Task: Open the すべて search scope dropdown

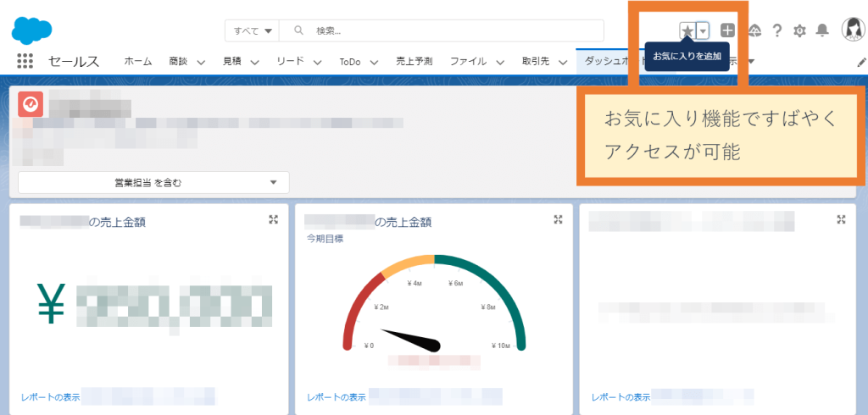Action: pos(252,31)
